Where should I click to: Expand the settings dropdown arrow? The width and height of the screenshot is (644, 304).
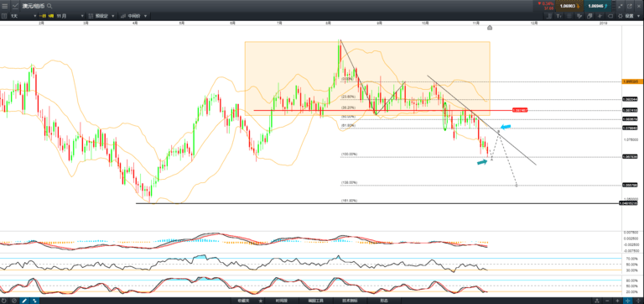click(x=639, y=16)
